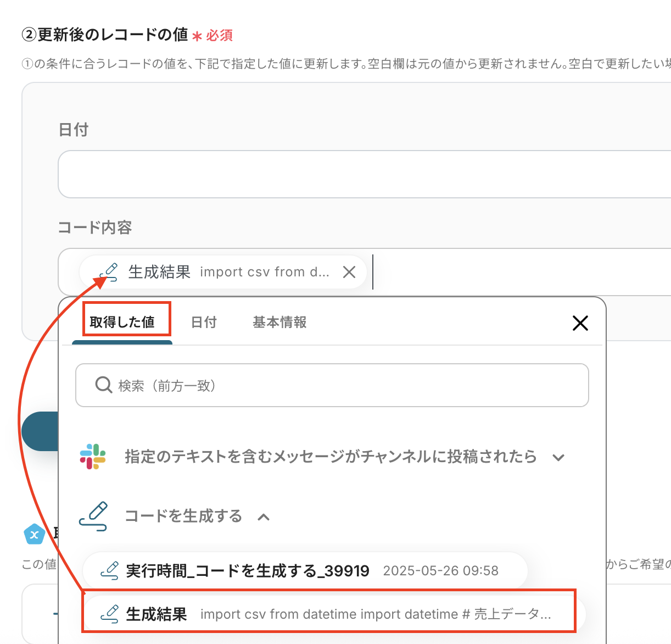
Task: Switch to the 日付 tab
Action: point(204,322)
